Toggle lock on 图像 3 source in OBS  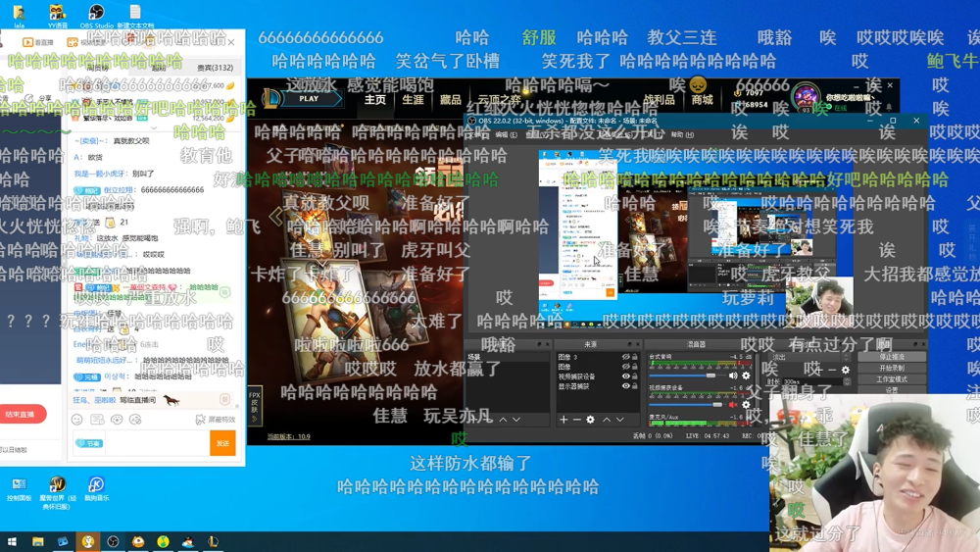click(x=635, y=357)
